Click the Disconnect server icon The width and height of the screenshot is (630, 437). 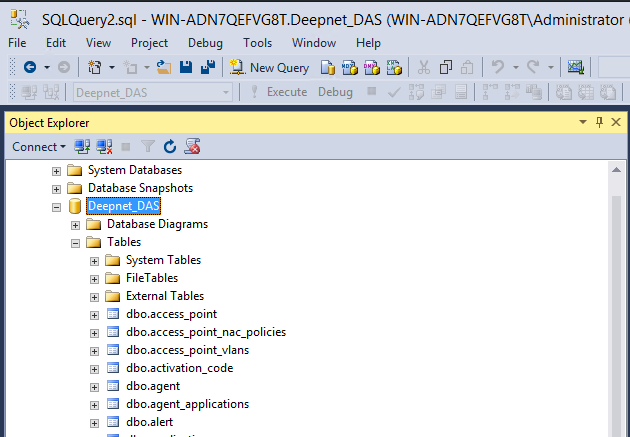[103, 147]
